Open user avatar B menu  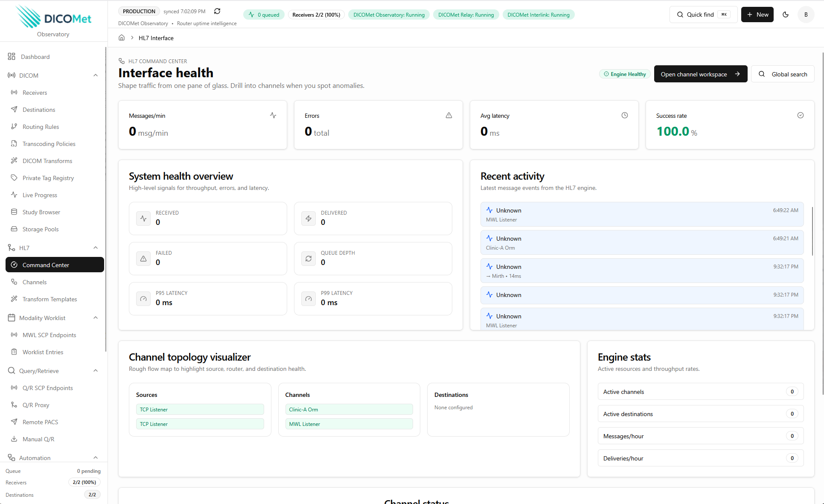coord(806,15)
